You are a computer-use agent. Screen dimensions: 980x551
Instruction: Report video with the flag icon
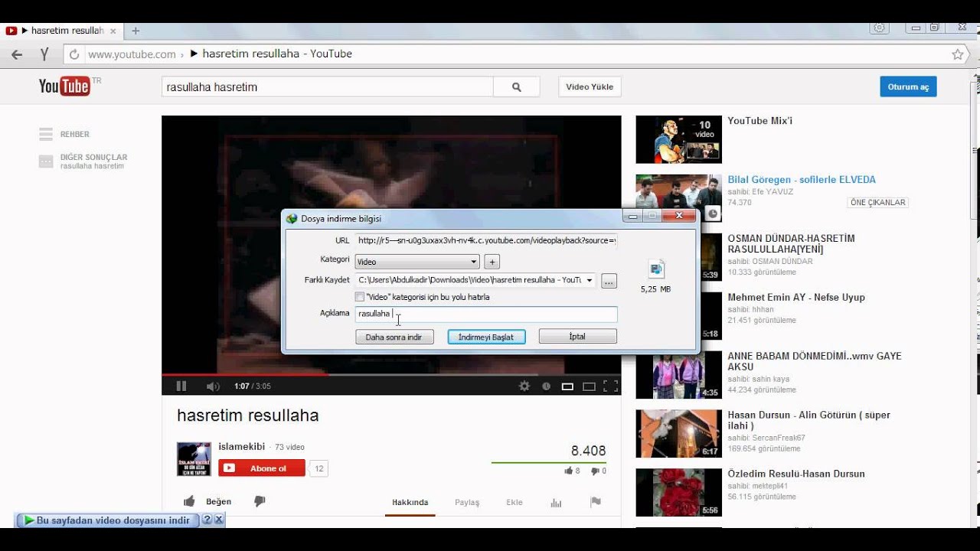pyautogui.click(x=596, y=502)
